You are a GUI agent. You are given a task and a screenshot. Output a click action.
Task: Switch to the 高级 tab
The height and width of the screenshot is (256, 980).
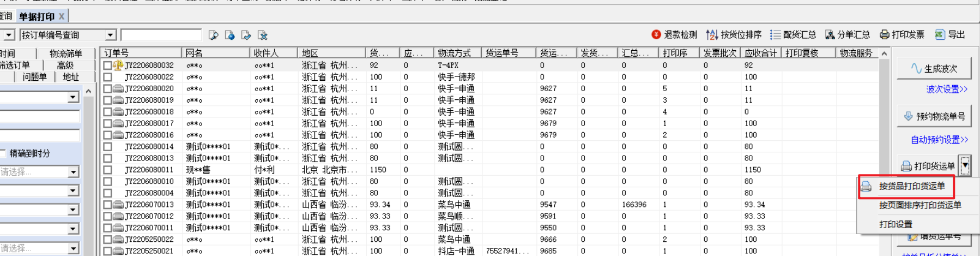(65, 65)
